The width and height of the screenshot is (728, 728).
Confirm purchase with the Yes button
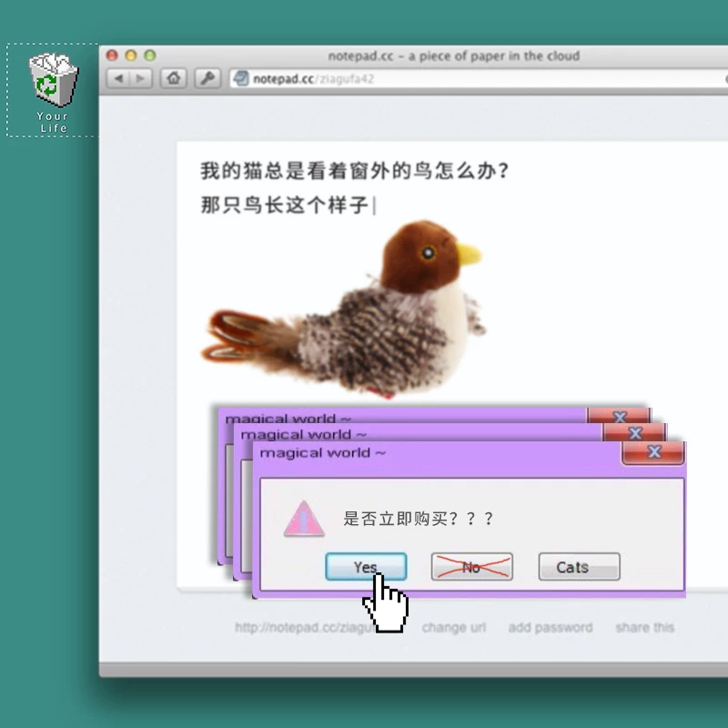point(366,566)
